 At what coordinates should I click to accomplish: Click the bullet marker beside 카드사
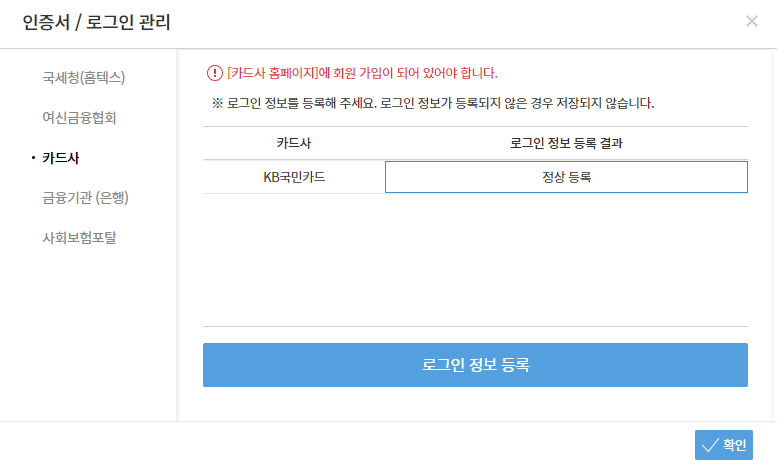click(x=33, y=158)
